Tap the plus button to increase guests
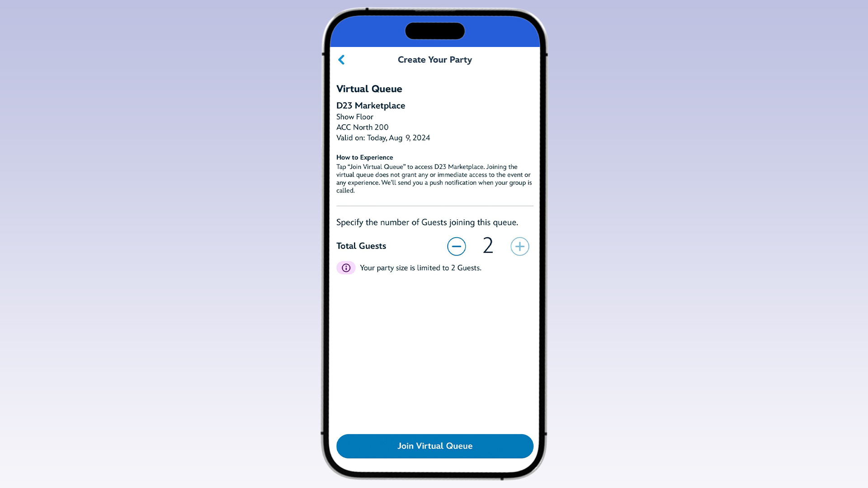Viewport: 868px width, 488px height. pos(519,245)
